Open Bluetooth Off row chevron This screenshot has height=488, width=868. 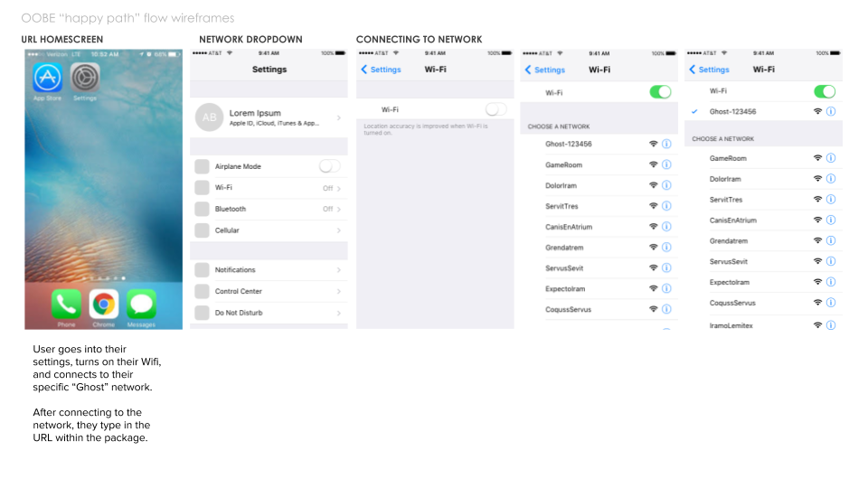coord(339,209)
